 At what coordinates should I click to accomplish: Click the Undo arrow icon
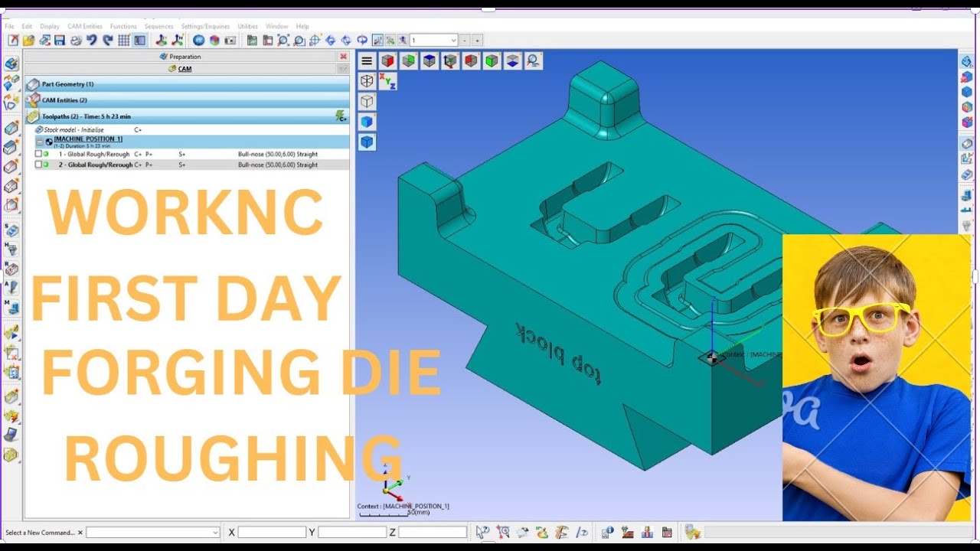(92, 41)
